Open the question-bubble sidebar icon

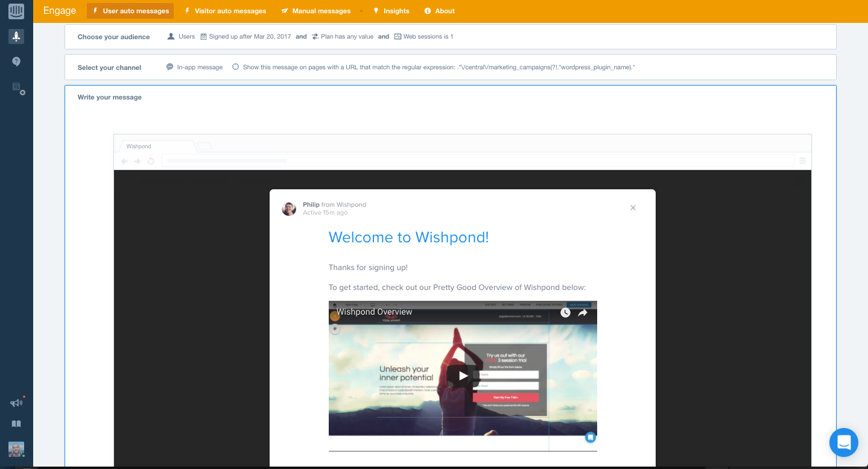[x=16, y=61]
